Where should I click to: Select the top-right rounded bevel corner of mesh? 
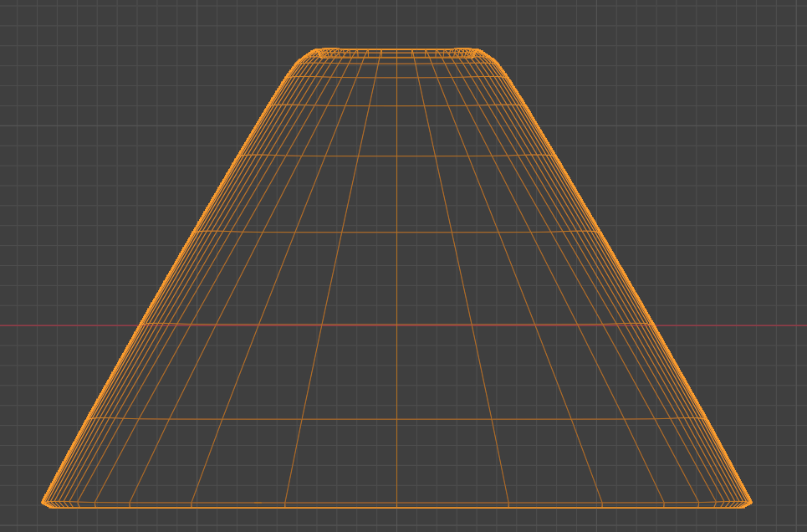point(490,58)
